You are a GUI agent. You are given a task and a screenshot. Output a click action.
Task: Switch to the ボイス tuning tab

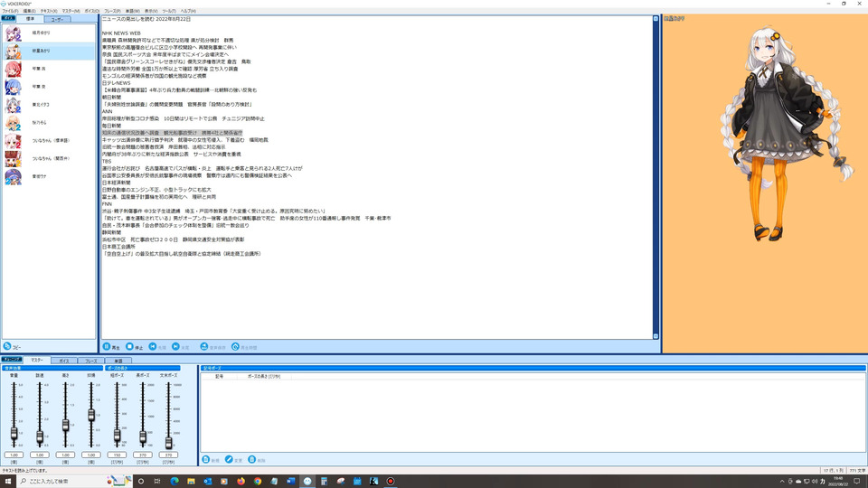pyautogui.click(x=63, y=361)
